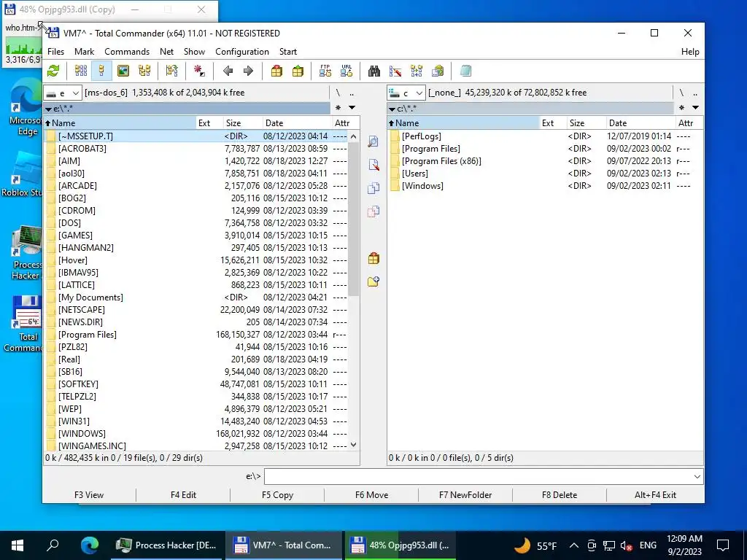Enable thumbnail view toolbar icon
This screenshot has height=560, width=747.
coord(123,71)
